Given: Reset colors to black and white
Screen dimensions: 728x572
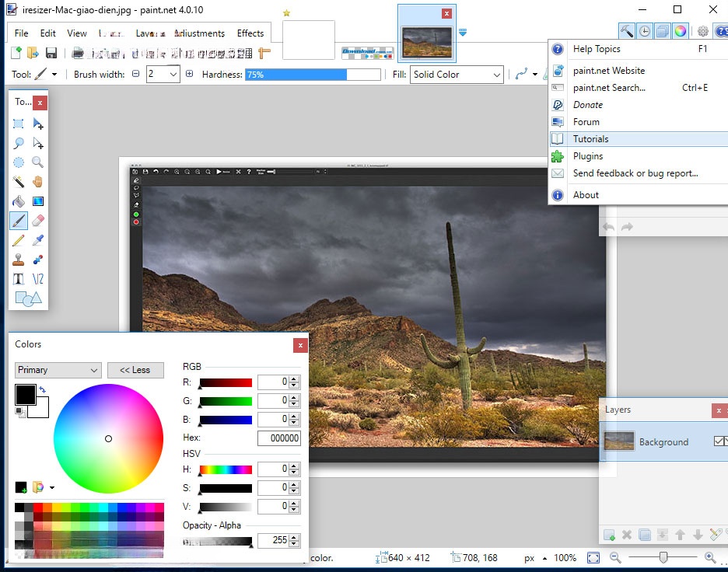Looking at the screenshot, I should (x=19, y=411).
